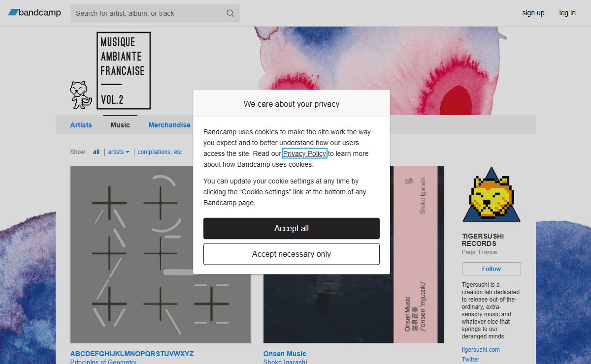
Task: Click the search magnifier icon
Action: coord(230,13)
